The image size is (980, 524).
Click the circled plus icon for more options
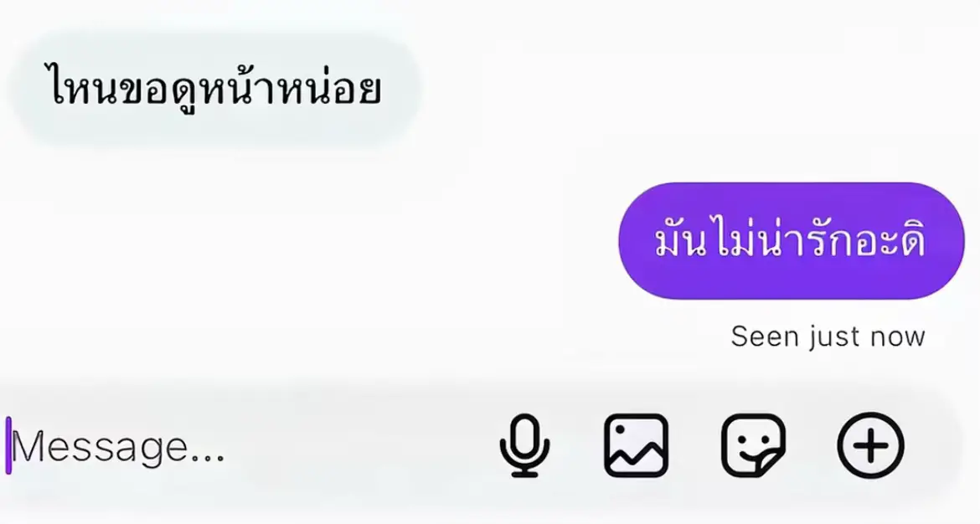coord(870,446)
